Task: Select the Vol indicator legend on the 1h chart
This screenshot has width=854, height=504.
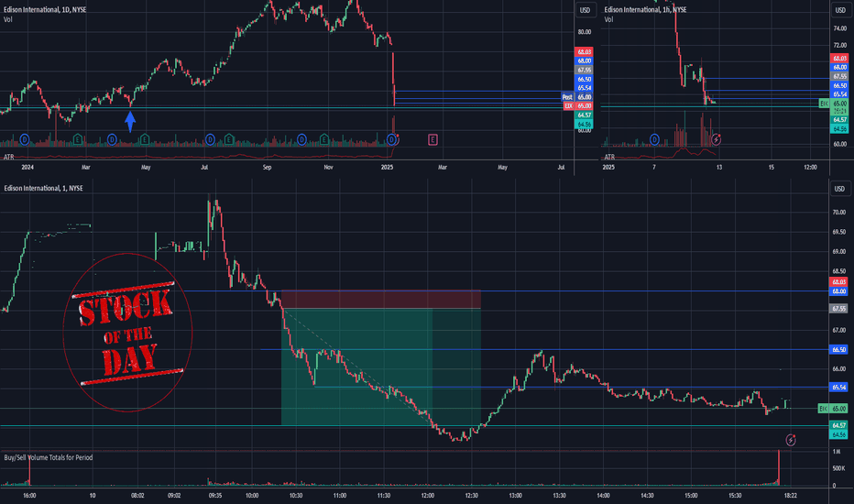Action: 608,19
